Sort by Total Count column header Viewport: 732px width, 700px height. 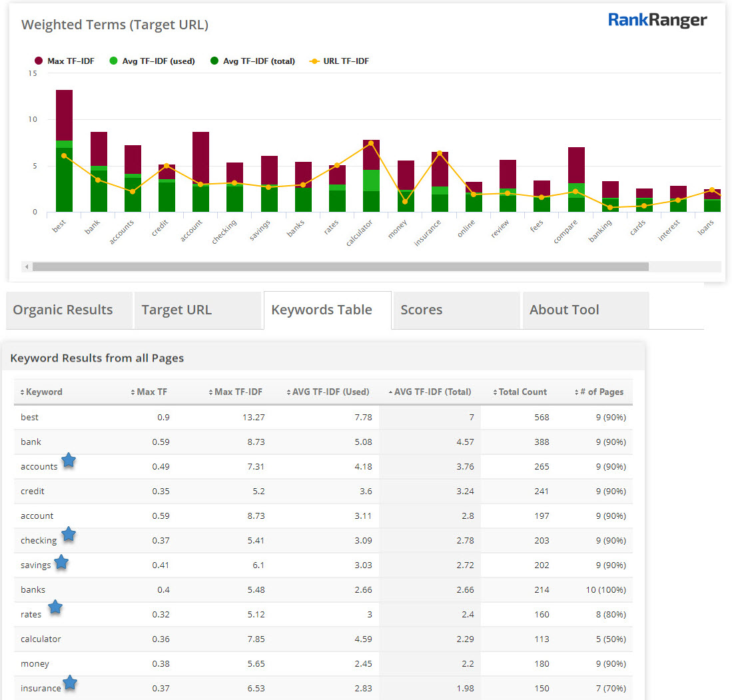pyautogui.click(x=520, y=392)
